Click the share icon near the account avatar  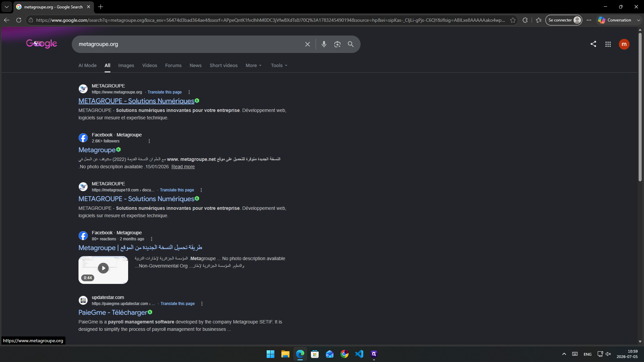[x=593, y=44]
